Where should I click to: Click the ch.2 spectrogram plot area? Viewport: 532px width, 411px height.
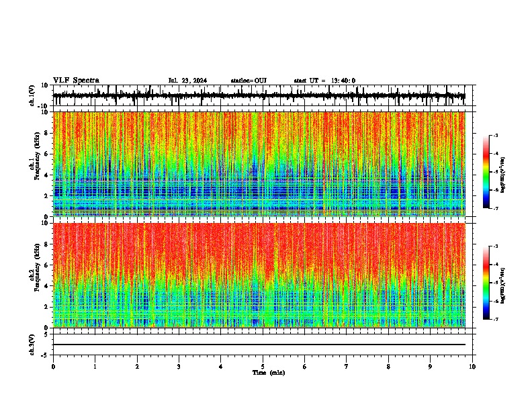(x=259, y=275)
